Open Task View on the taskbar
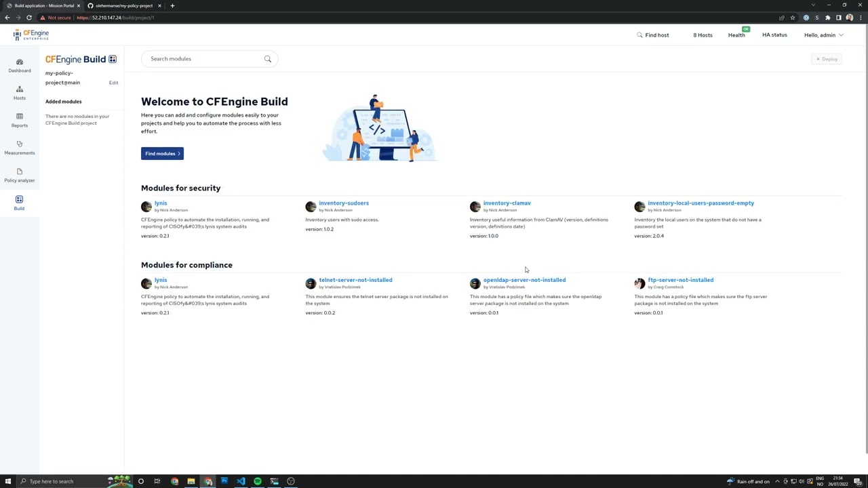Image resolution: width=868 pixels, height=488 pixels. pyautogui.click(x=157, y=481)
